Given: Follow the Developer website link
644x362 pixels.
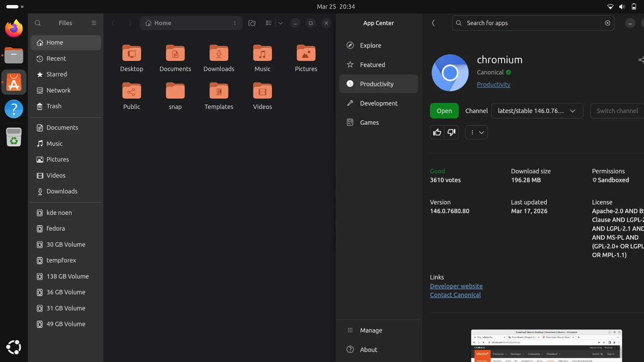Looking at the screenshot, I should (456, 286).
